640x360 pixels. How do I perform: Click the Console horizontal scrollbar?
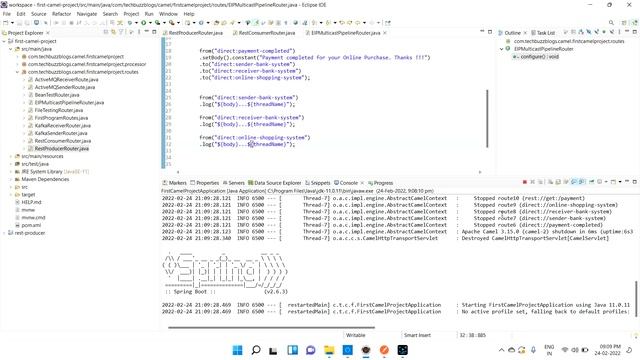pyautogui.click(x=271, y=327)
